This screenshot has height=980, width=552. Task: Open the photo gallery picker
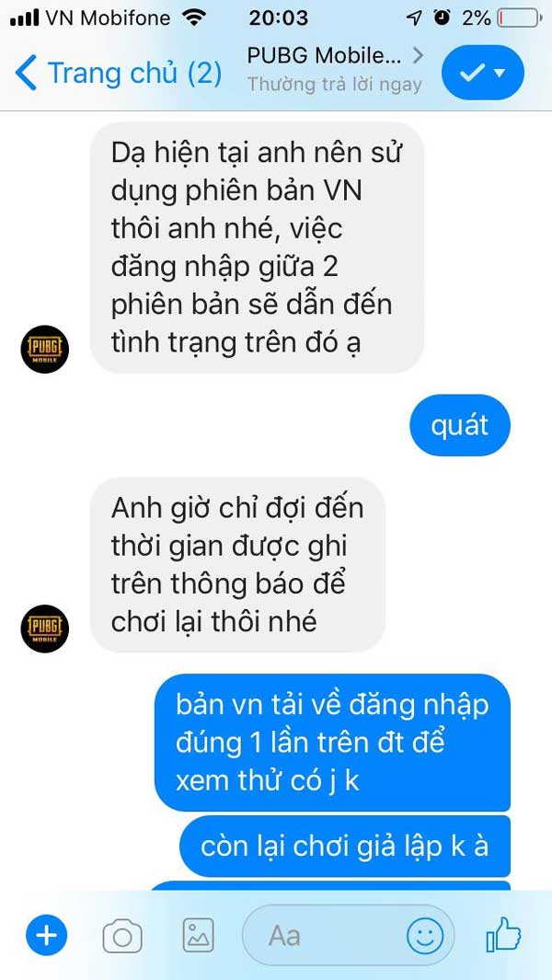tap(198, 936)
